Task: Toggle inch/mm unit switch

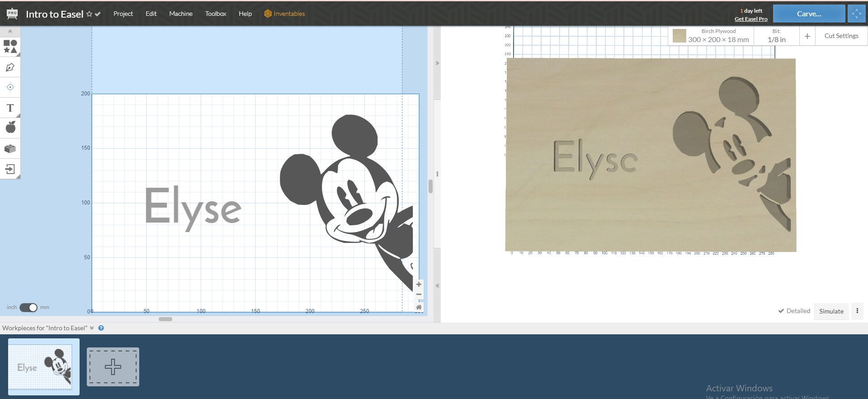Action: click(x=28, y=308)
